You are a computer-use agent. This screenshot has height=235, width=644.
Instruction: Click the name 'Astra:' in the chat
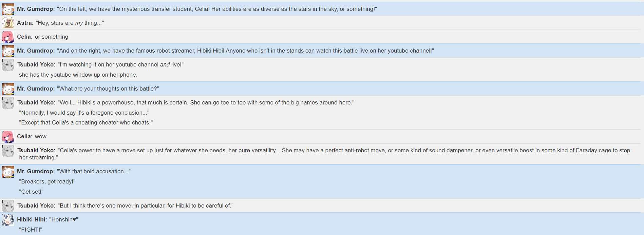[x=25, y=23]
